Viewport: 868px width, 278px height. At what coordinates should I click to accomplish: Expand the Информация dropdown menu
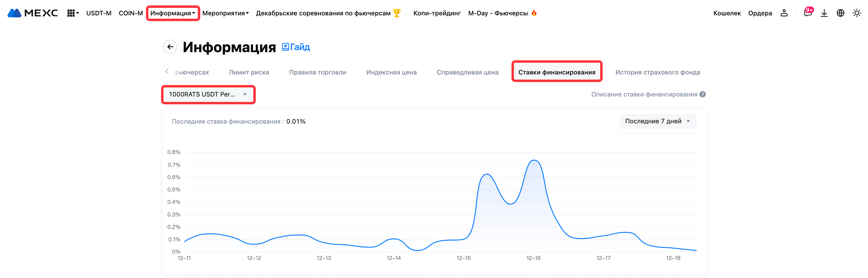pos(173,13)
